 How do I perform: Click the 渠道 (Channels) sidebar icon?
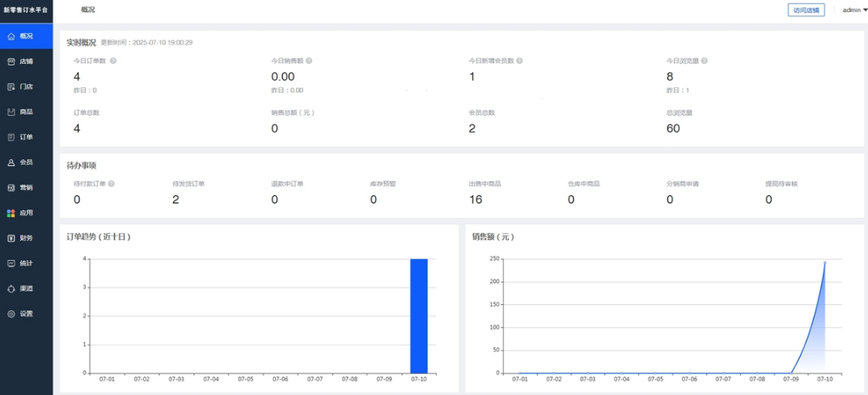[x=11, y=288]
